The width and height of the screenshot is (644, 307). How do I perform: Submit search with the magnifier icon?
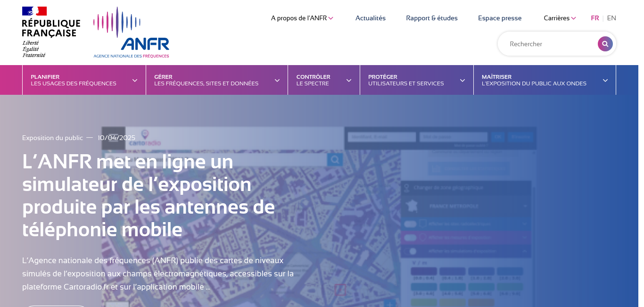[605, 44]
